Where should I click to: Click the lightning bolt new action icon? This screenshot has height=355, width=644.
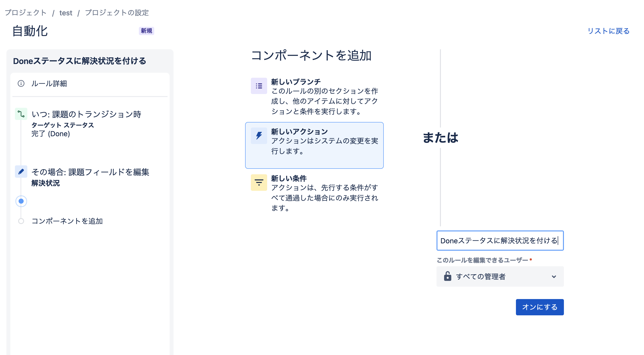pos(259,136)
